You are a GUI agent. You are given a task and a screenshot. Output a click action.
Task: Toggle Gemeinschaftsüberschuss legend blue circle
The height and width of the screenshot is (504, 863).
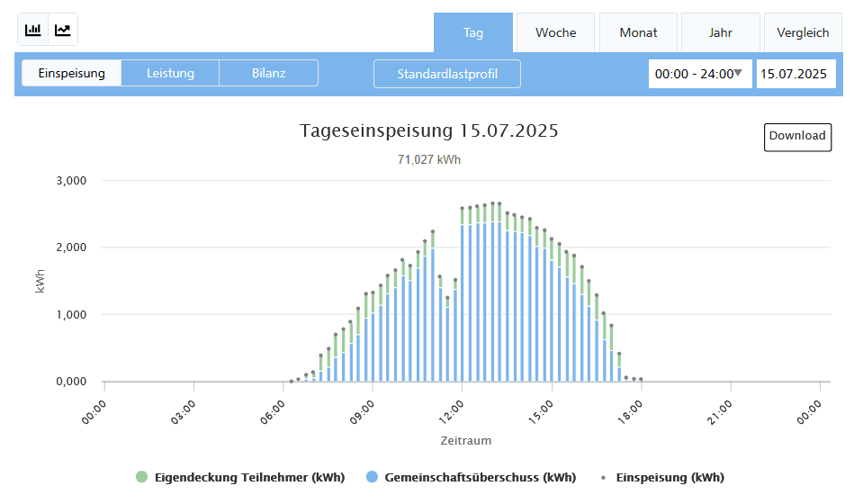click(372, 477)
